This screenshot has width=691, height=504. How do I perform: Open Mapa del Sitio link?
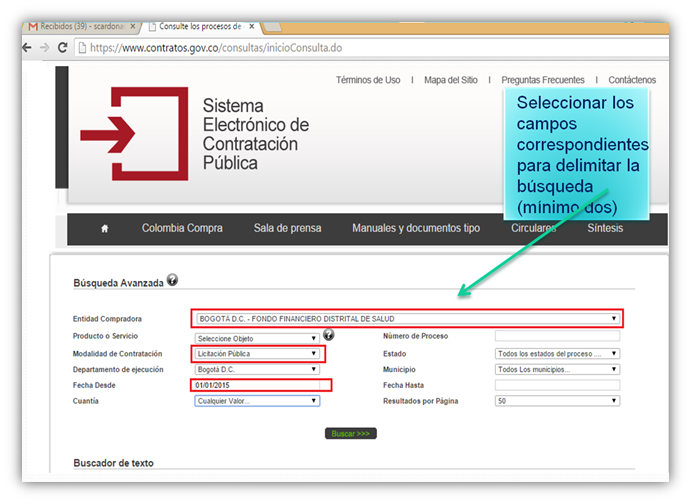(451, 80)
